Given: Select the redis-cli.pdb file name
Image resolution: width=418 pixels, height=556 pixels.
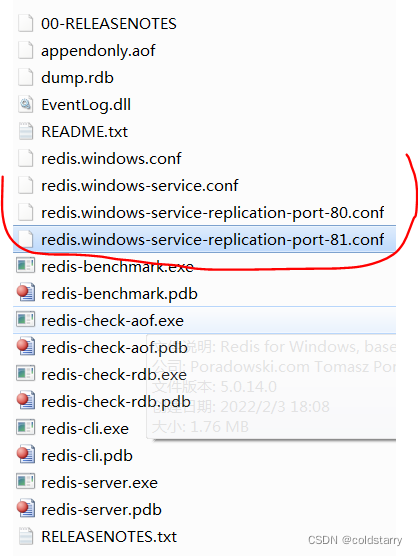Looking at the screenshot, I should [x=87, y=456].
